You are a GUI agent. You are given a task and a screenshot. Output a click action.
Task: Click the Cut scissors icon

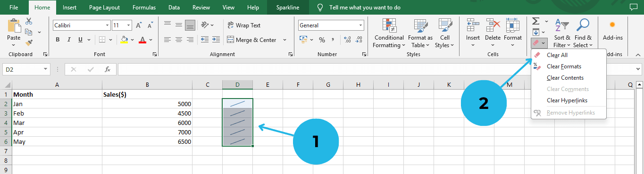(x=29, y=21)
